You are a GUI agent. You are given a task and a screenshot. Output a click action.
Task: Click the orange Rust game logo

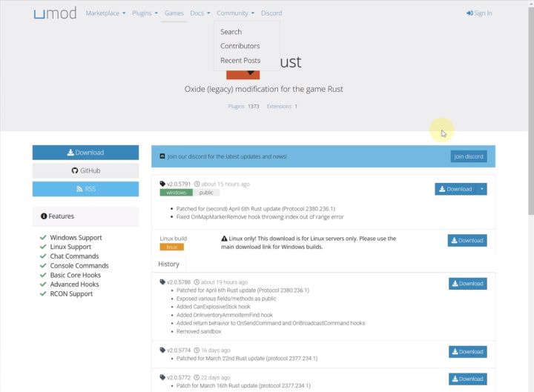[x=243, y=74]
